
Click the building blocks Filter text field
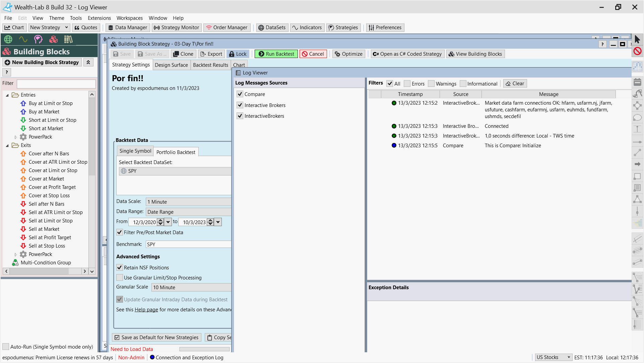[x=56, y=84]
